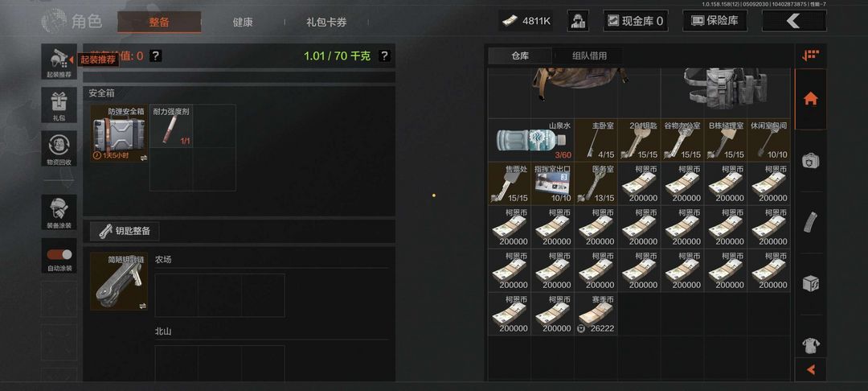Open the 装备涂装 equipment skin icon
This screenshot has width=868, height=391.
tap(59, 212)
